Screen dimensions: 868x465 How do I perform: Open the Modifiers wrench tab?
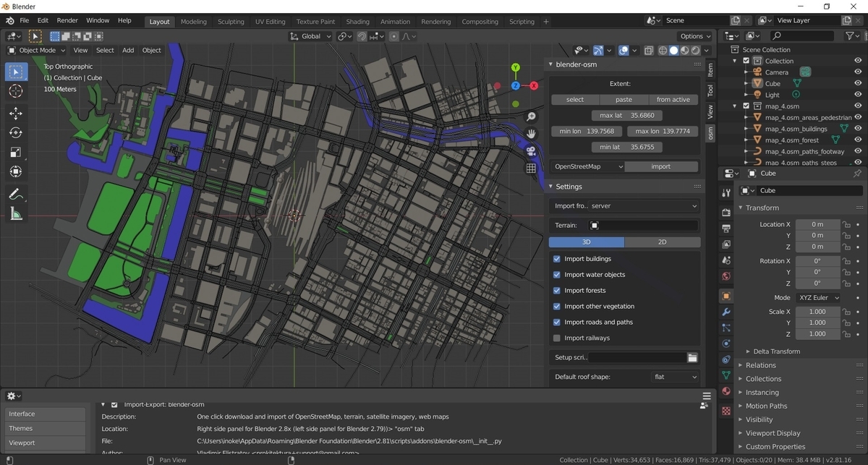point(726,312)
